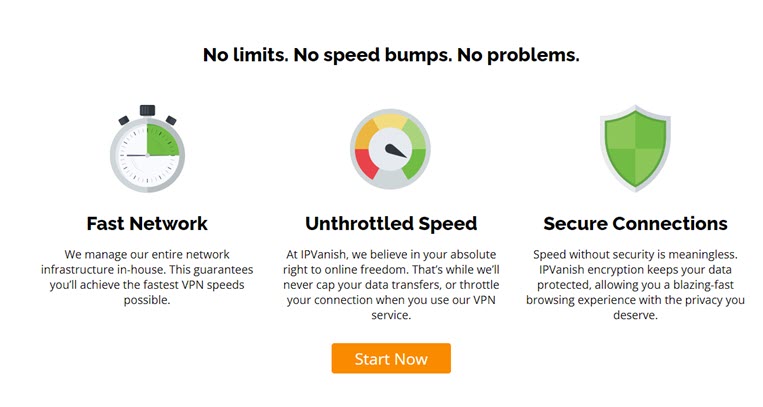The image size is (763, 407).
Task: Click the stopwatch's right side knob
Action: coord(171,120)
